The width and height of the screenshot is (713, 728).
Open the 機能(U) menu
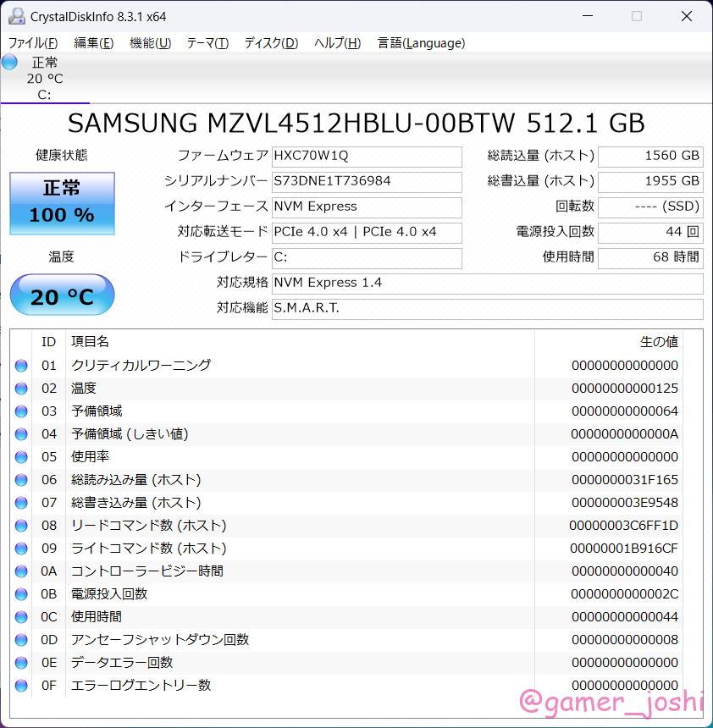tap(150, 43)
